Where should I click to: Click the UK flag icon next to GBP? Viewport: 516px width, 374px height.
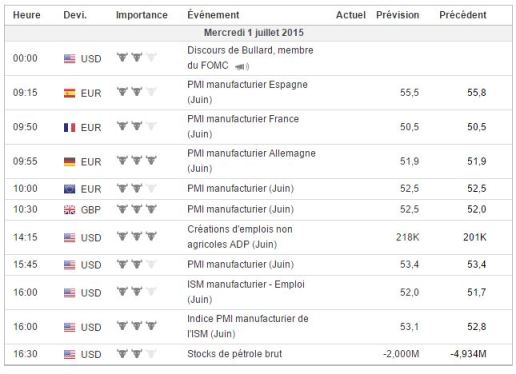click(70, 210)
